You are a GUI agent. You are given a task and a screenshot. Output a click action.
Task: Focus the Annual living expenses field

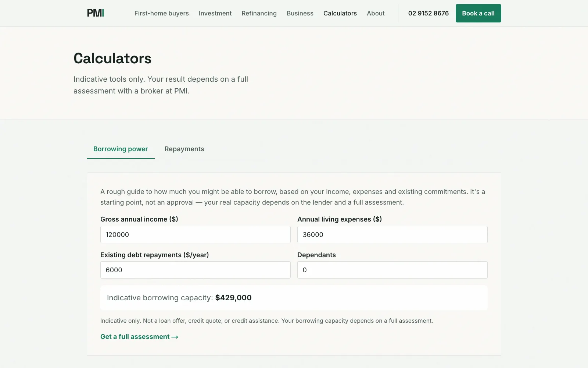392,234
